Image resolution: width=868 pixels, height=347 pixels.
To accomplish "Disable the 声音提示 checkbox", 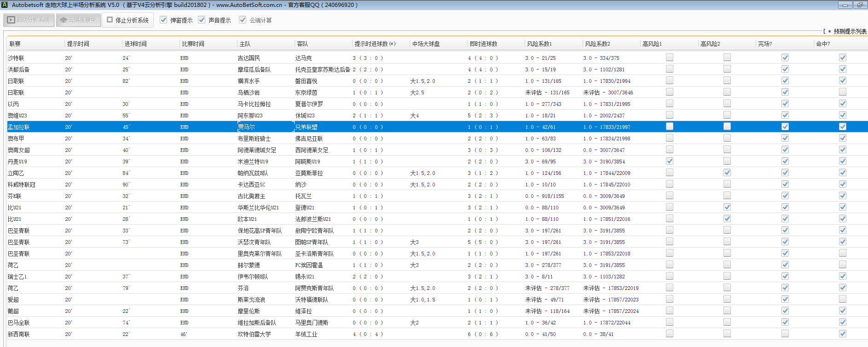I will click(x=202, y=20).
